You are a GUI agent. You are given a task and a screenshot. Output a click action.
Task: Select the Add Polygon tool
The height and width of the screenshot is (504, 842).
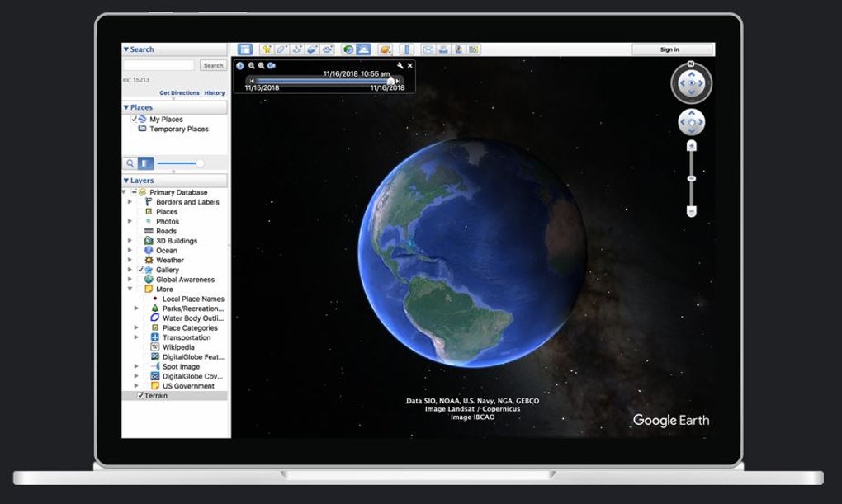click(x=281, y=49)
